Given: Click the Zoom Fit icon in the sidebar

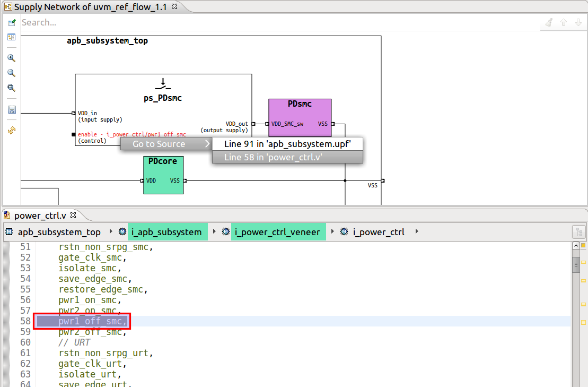Looking at the screenshot, I should (11, 88).
